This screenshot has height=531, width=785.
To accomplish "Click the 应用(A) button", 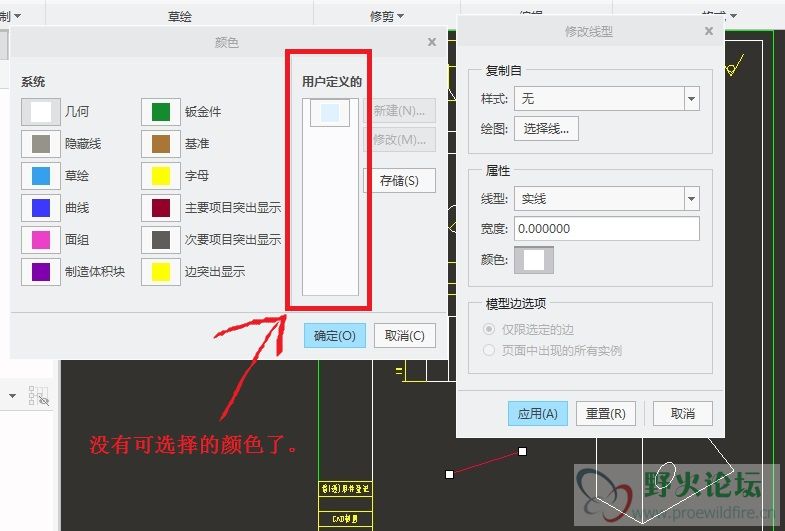I will 538,414.
